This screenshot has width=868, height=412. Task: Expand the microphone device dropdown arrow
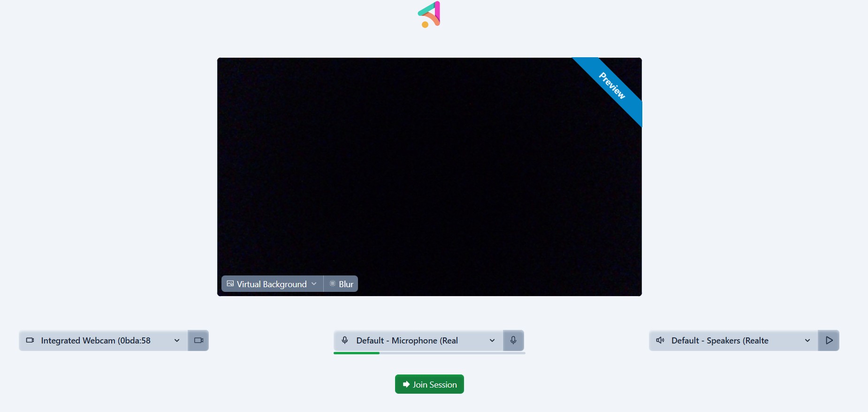tap(492, 341)
